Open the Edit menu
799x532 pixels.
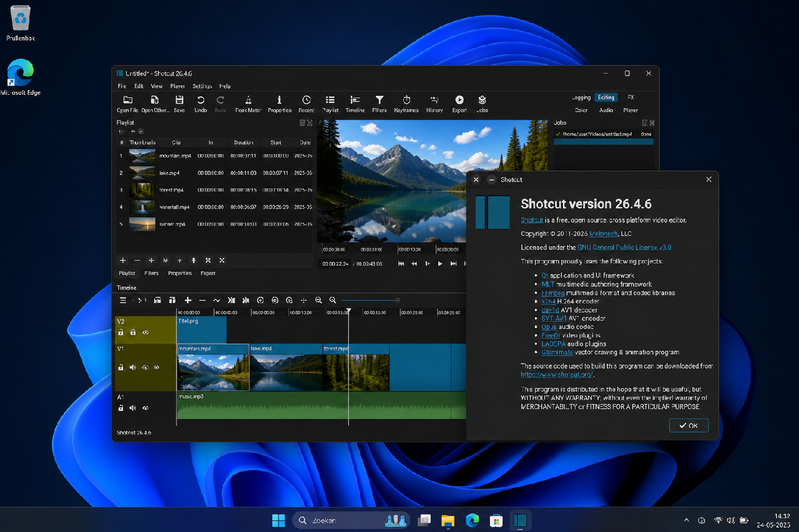pos(139,86)
